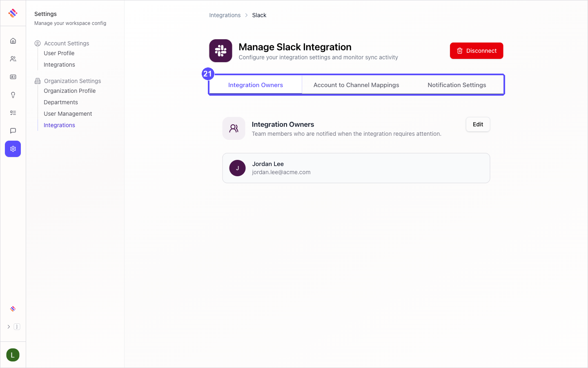
Task: Click the Integration Owners people icon
Action: (234, 128)
